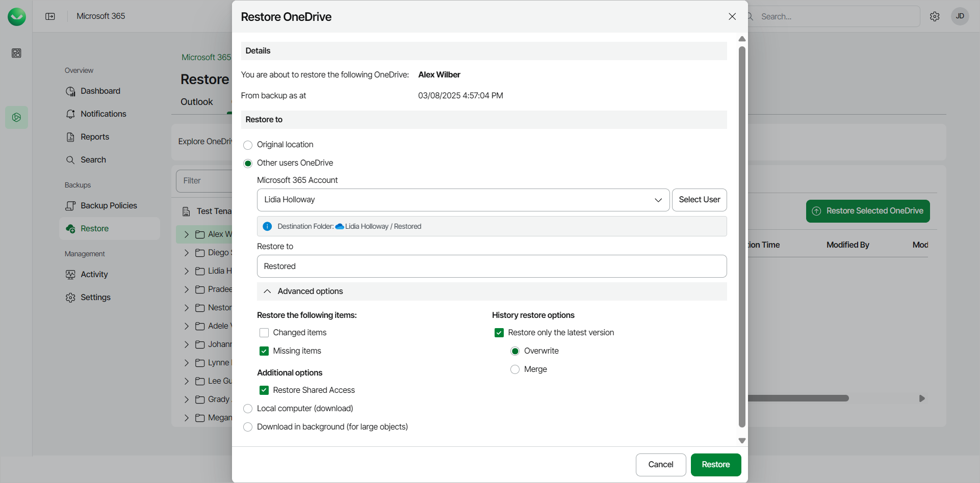This screenshot has width=980, height=483.
Task: Select the Original location radio button
Action: [x=248, y=145]
